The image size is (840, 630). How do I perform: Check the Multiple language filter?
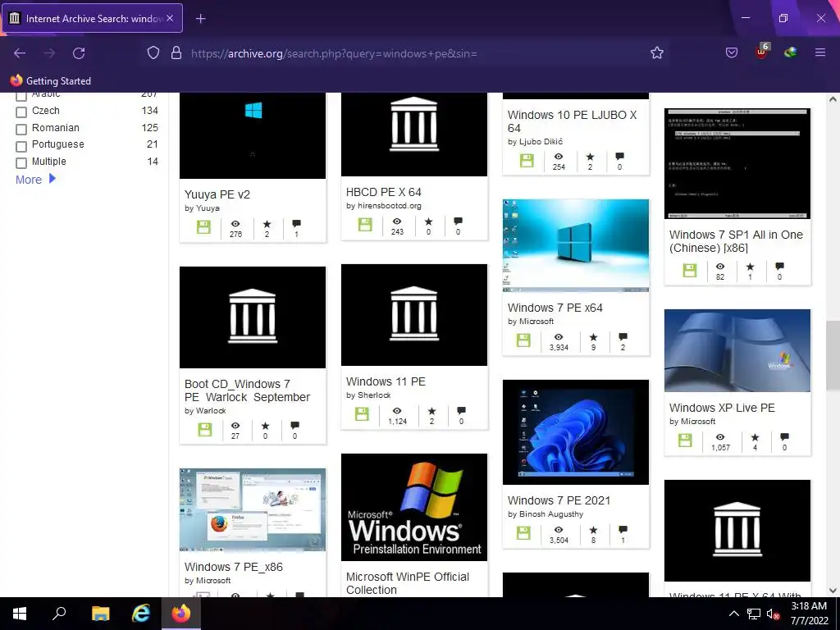click(x=21, y=163)
